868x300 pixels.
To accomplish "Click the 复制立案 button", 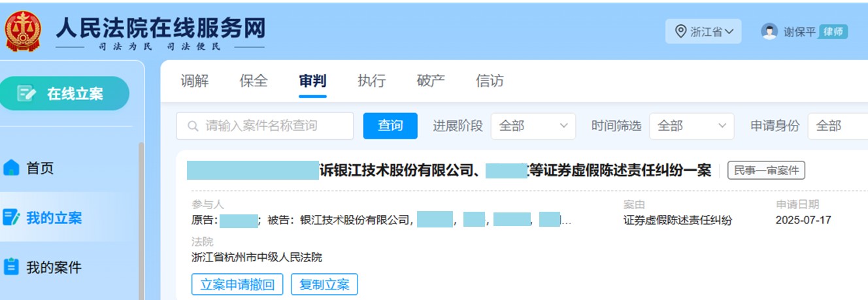I will click(x=324, y=284).
